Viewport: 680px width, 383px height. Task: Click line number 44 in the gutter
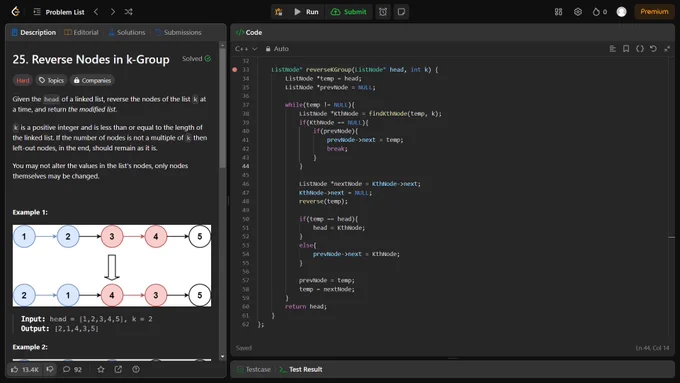point(245,166)
